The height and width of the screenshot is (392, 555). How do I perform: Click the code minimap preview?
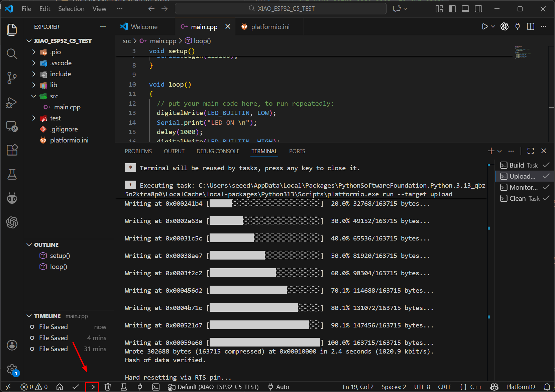(523, 52)
